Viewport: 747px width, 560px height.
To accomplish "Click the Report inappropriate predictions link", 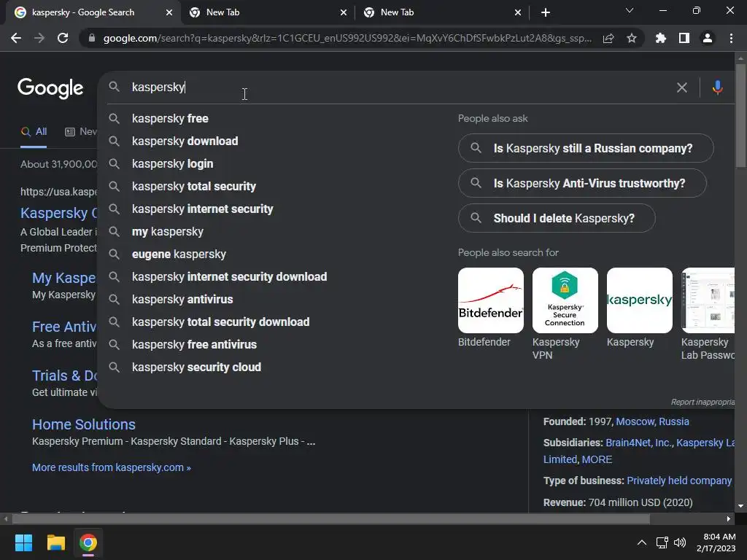I will 703,402.
